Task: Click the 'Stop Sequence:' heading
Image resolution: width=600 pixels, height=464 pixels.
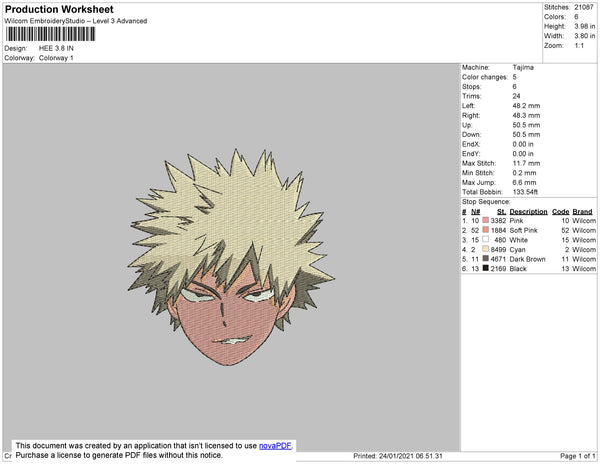Action: point(486,202)
